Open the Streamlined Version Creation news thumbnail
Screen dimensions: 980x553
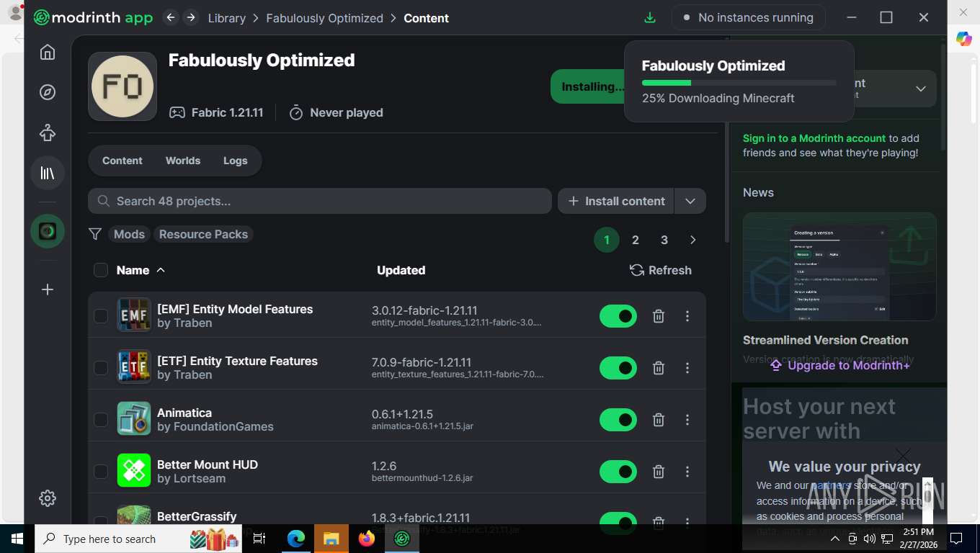click(839, 266)
